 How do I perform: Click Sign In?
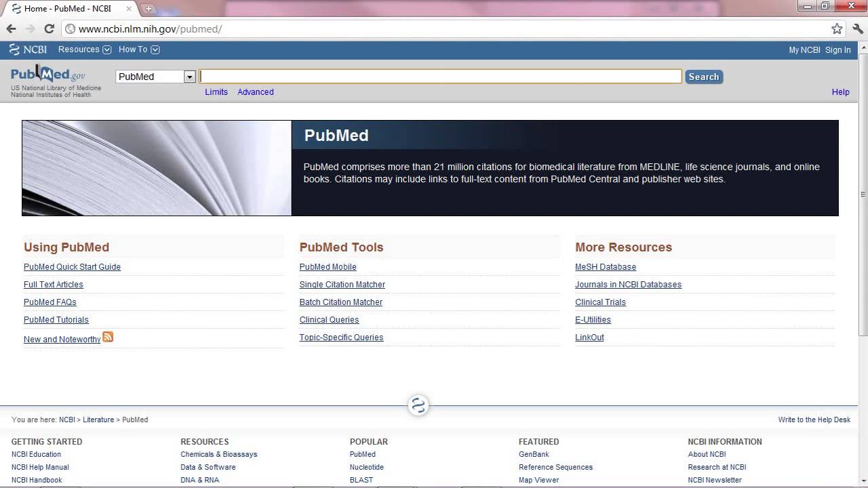[837, 50]
